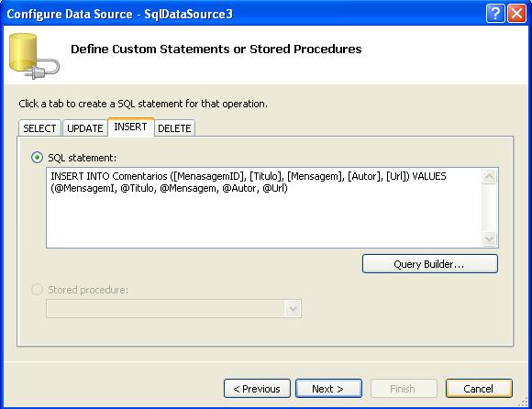Activate the INSERT tab
532x409 pixels.
[x=130, y=127]
